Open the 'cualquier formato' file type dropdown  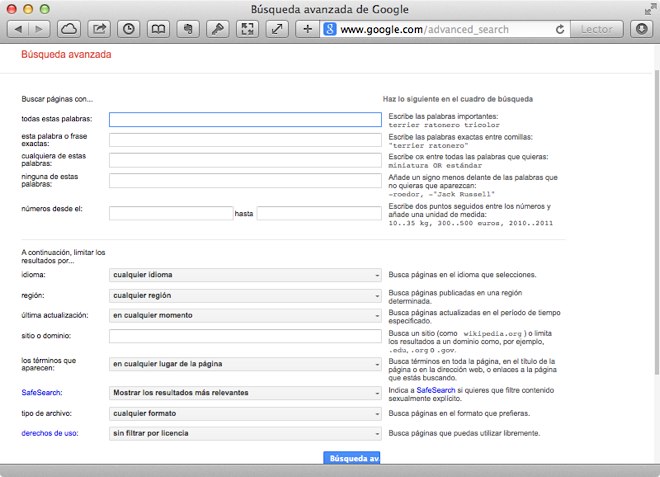coord(245,412)
